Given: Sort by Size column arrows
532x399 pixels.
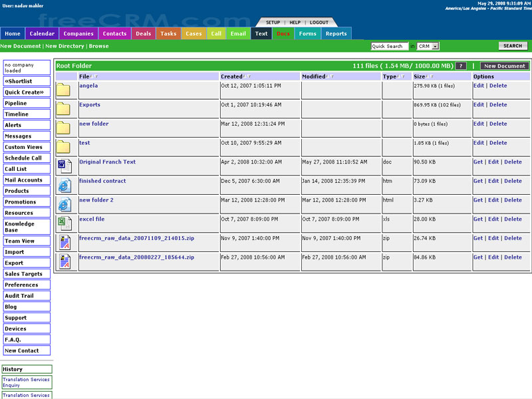Looking at the screenshot, I should tap(430, 76).
